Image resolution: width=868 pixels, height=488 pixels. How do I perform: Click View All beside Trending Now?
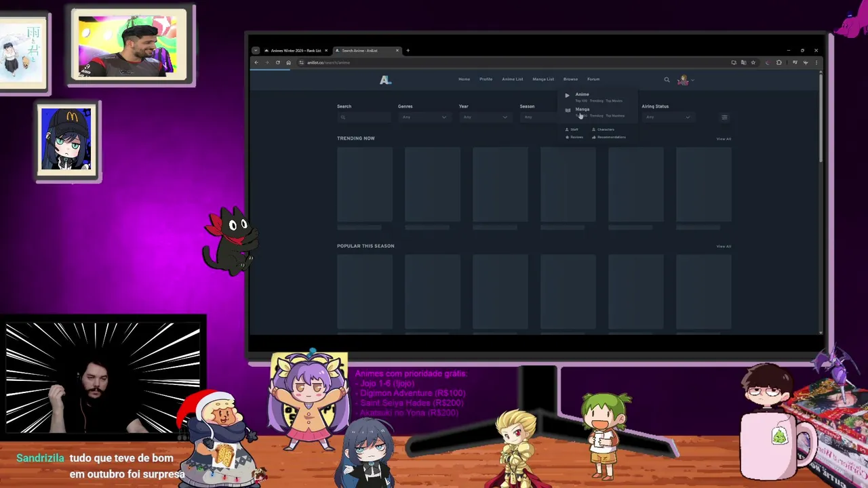coord(724,139)
